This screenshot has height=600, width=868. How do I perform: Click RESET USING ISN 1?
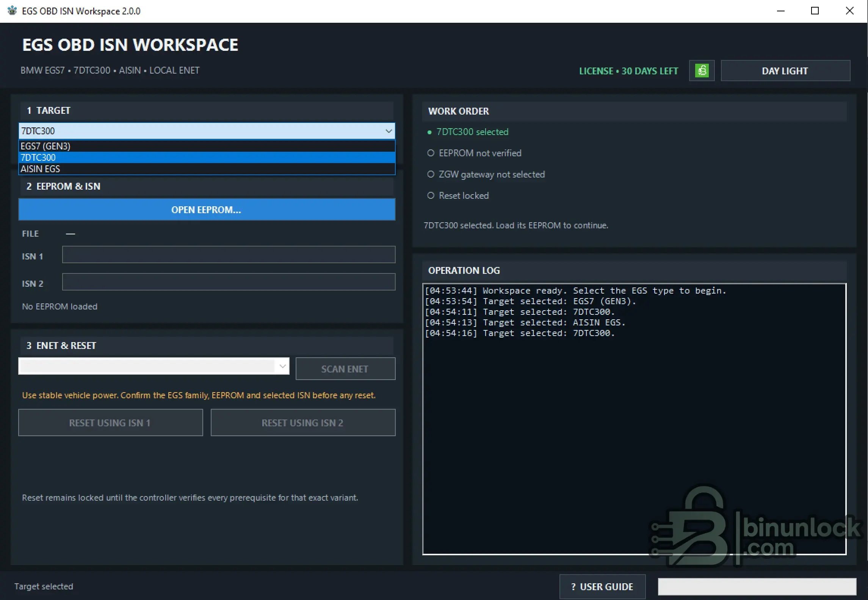click(x=110, y=423)
